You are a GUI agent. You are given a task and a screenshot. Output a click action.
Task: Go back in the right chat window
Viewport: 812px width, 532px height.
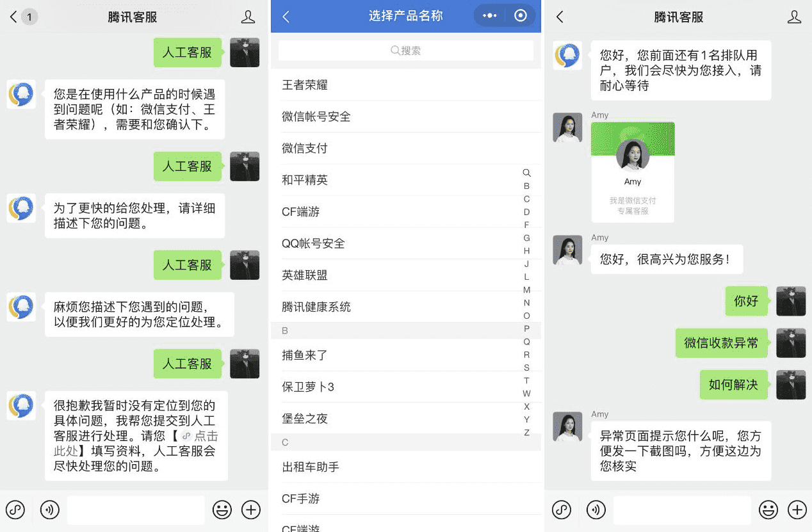[560, 17]
